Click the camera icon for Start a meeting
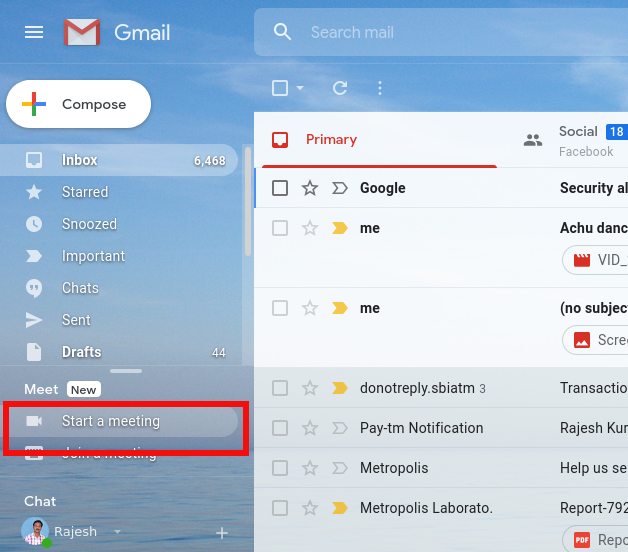The width and height of the screenshot is (628, 552). coord(34,421)
